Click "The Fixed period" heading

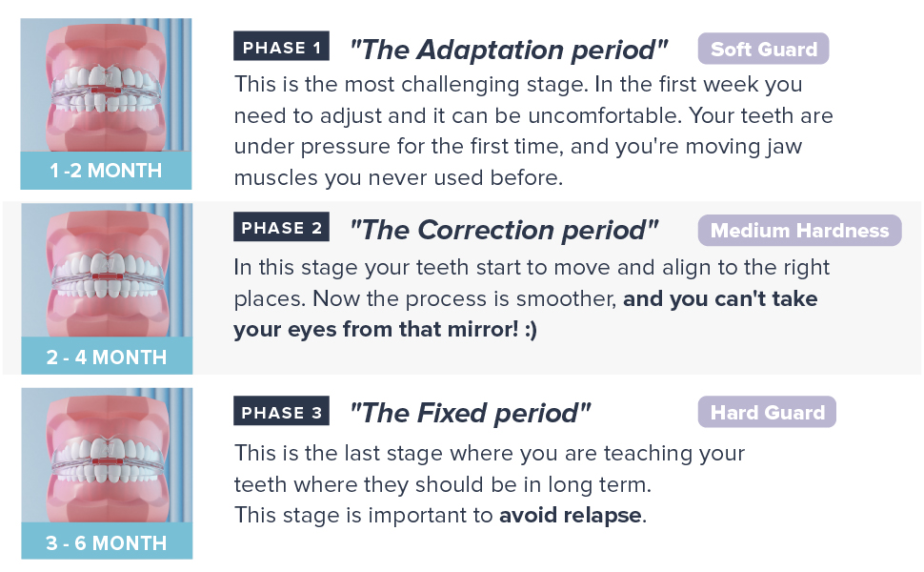point(470,413)
